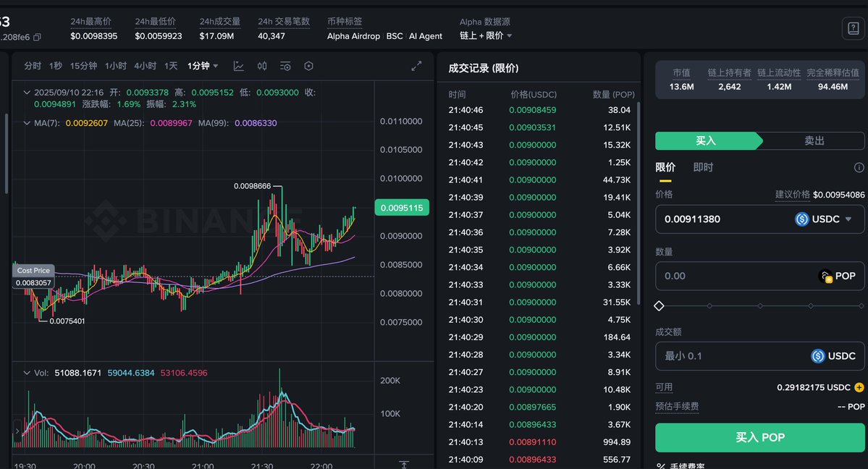
Task: Collapse the Vol indicator legend chevron
Action: point(27,373)
